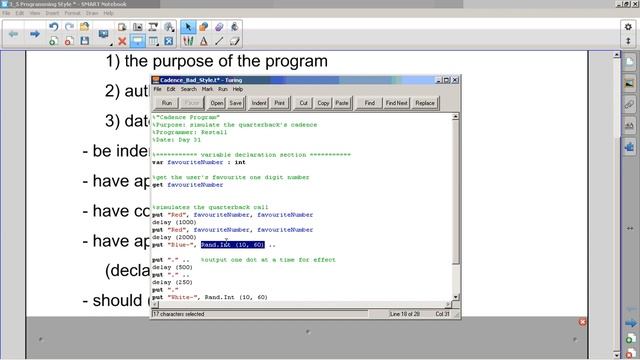Select the Pens tool

(x=188, y=41)
